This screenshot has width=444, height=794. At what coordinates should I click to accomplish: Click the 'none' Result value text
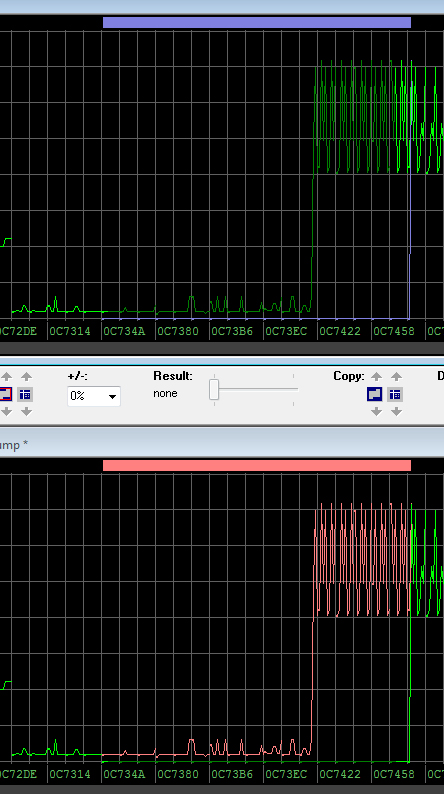point(166,393)
